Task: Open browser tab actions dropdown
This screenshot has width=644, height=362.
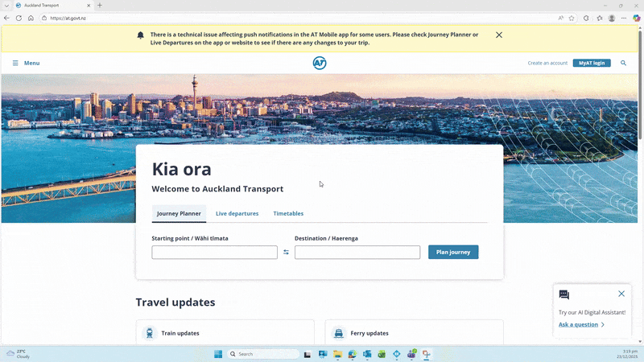Action: click(x=6, y=5)
